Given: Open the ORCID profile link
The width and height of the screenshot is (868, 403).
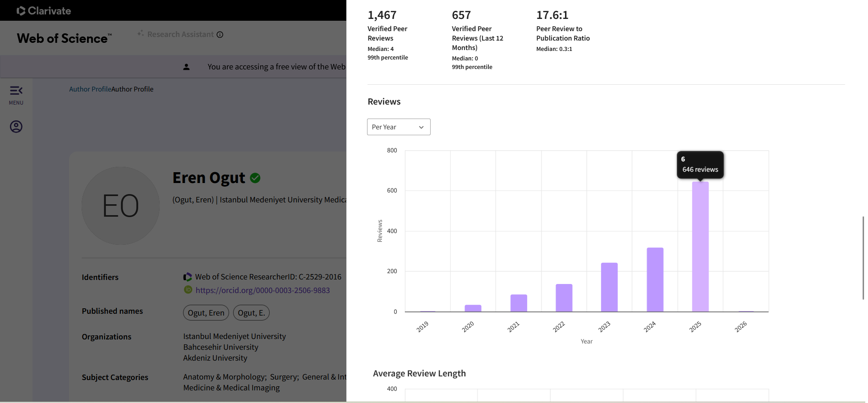Looking at the screenshot, I should point(262,290).
